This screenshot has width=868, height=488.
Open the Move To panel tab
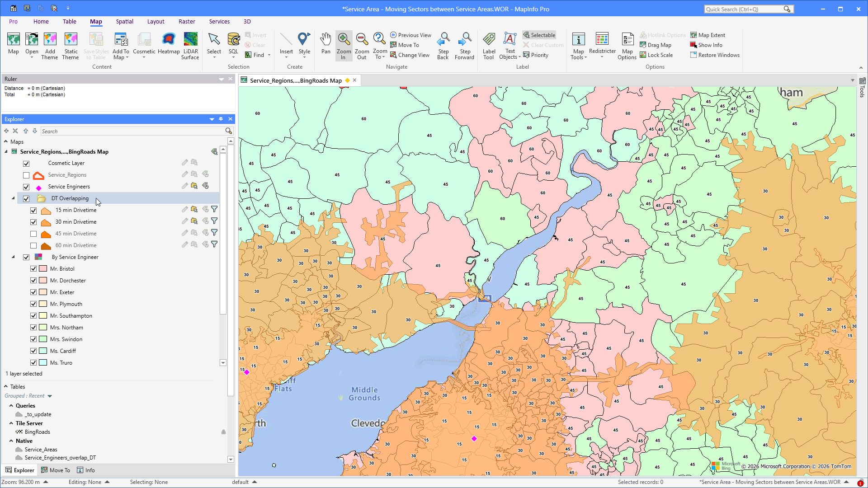tap(56, 470)
